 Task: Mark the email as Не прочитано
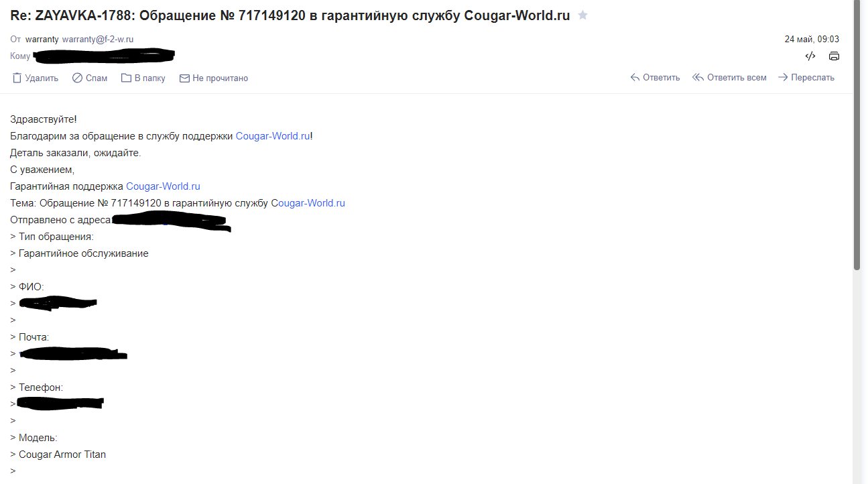[x=214, y=78]
